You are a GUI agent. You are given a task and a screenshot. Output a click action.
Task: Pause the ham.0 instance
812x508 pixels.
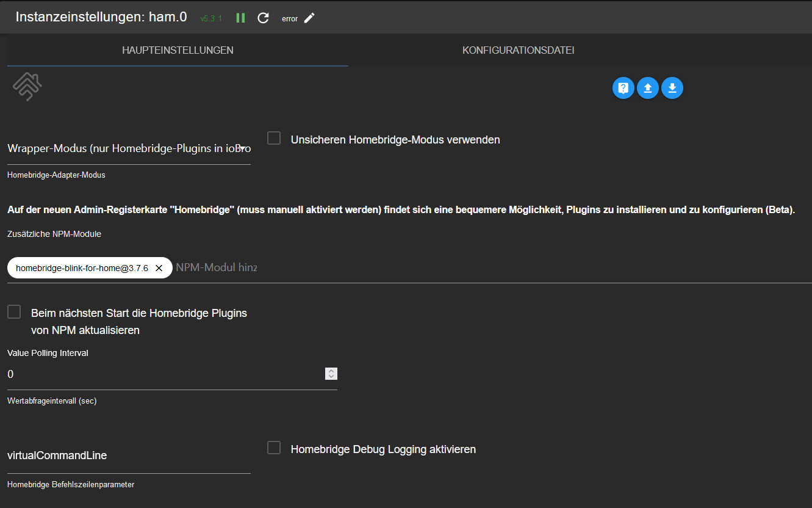pos(240,18)
